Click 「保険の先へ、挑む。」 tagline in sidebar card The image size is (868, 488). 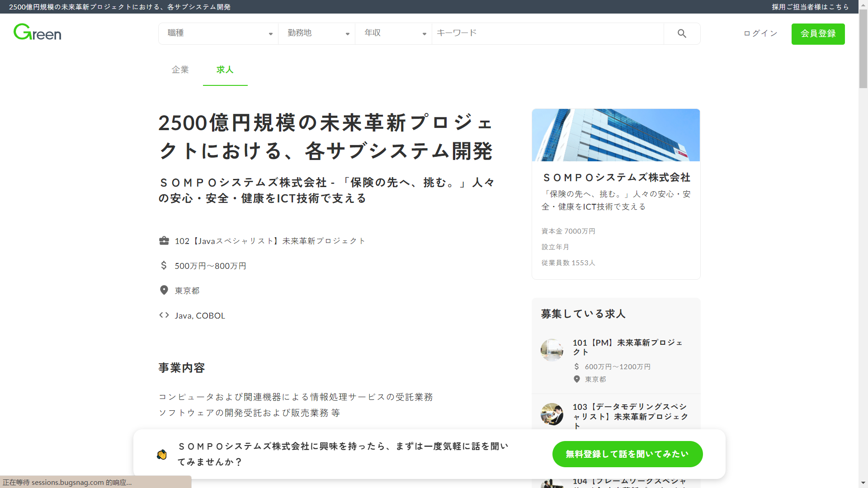pos(616,200)
